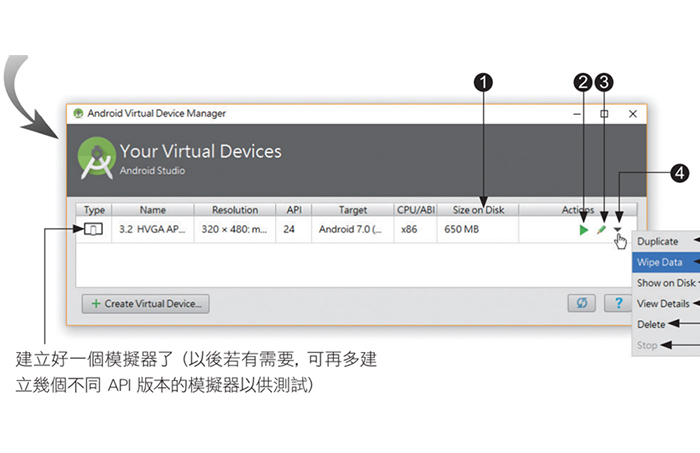Sort by the Size on Disk column header
Viewport: 700px width, 453px height.
[x=478, y=210]
